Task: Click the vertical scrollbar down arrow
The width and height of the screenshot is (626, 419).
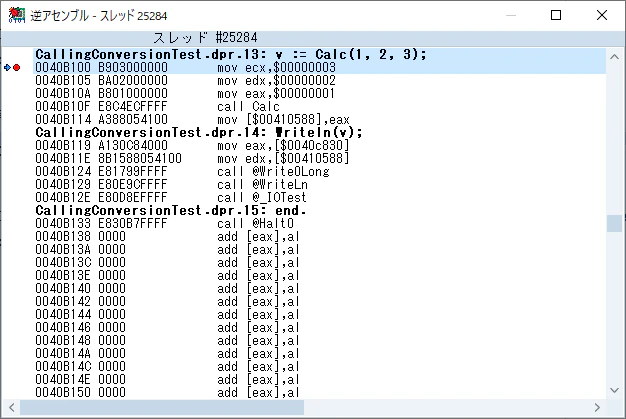Action: [x=614, y=390]
